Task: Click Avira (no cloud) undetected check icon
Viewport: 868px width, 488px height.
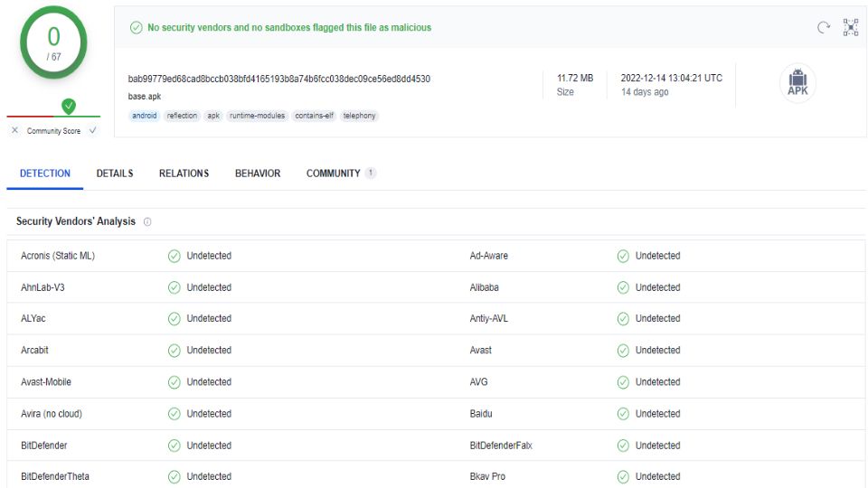Action: pyautogui.click(x=175, y=414)
